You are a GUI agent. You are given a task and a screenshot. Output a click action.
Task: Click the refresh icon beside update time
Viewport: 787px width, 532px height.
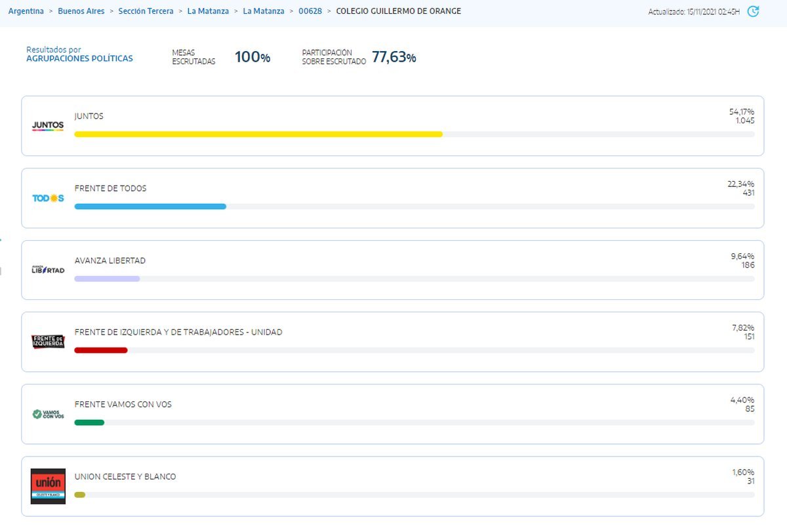point(753,11)
